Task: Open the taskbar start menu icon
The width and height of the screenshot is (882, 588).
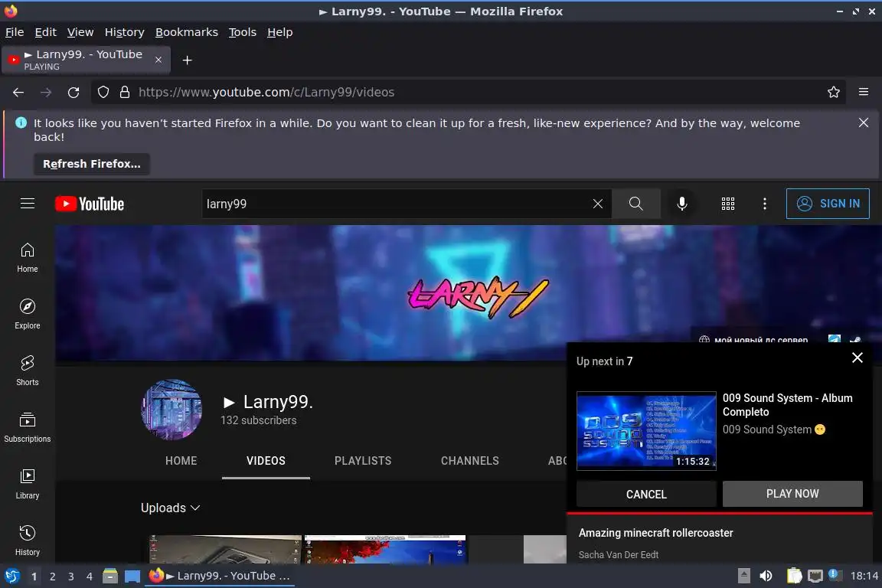Action: click(x=11, y=576)
